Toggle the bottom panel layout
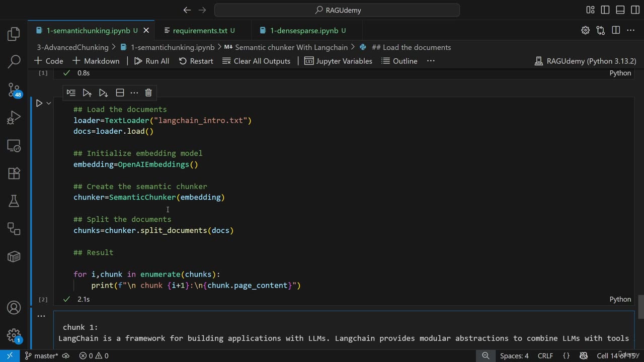Viewport: 644px width, 362px height. (x=620, y=10)
